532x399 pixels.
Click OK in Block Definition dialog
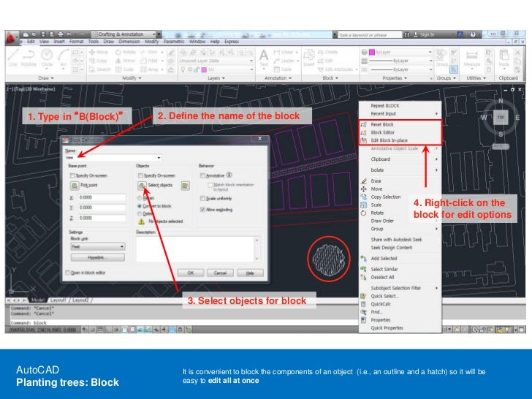click(191, 273)
